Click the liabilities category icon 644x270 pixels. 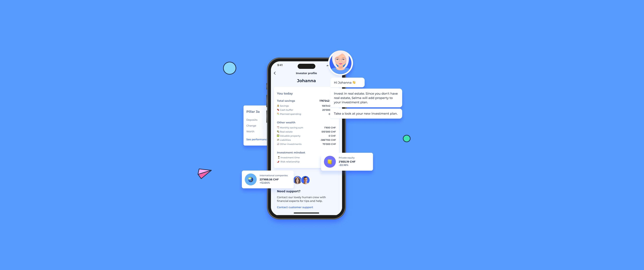[x=278, y=140]
